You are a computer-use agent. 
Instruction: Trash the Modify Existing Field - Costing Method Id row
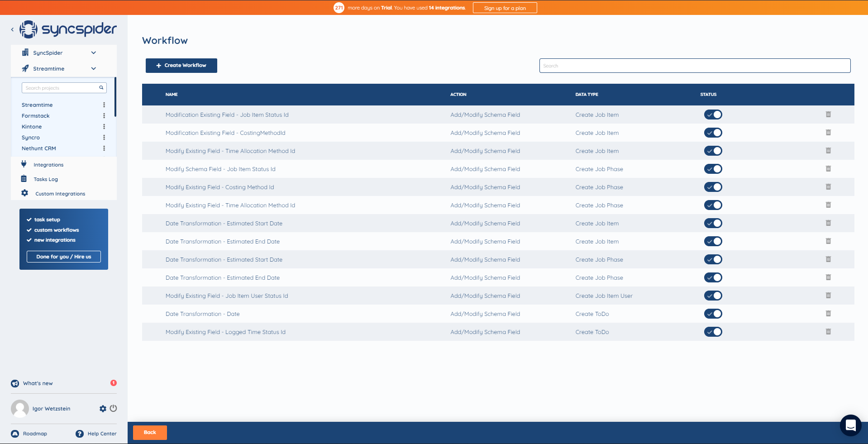point(828,187)
